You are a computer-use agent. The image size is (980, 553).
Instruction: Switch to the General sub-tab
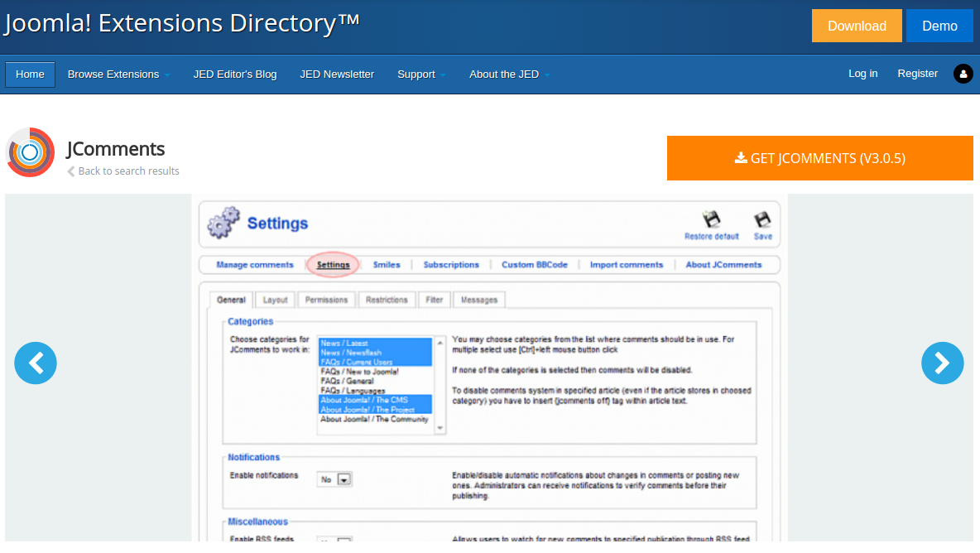pos(231,300)
